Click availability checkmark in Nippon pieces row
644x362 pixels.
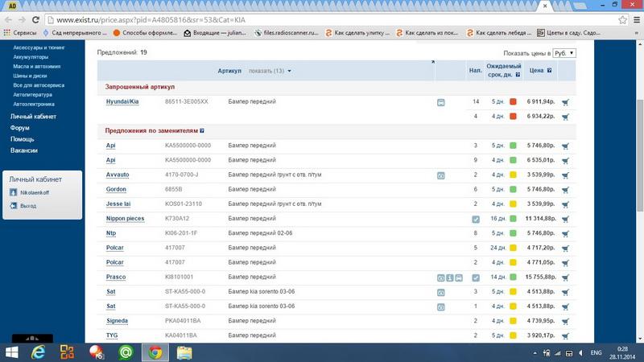[476, 219]
